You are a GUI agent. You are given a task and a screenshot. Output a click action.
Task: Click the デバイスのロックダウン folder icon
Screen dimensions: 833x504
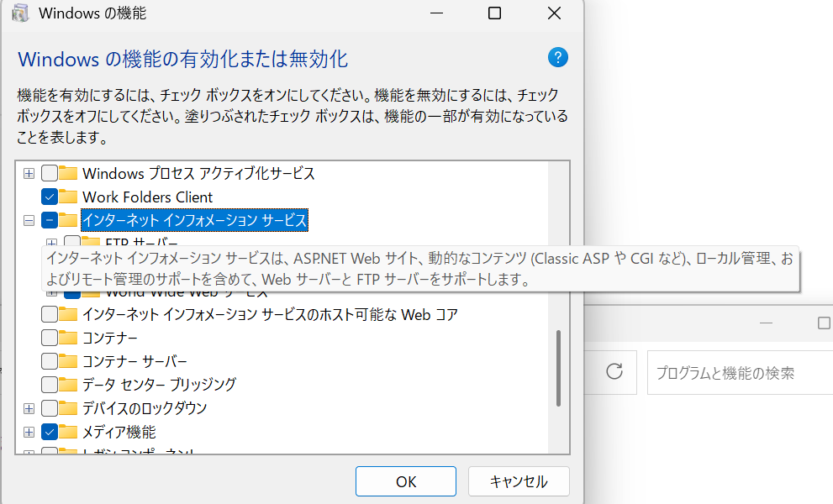click(68, 408)
